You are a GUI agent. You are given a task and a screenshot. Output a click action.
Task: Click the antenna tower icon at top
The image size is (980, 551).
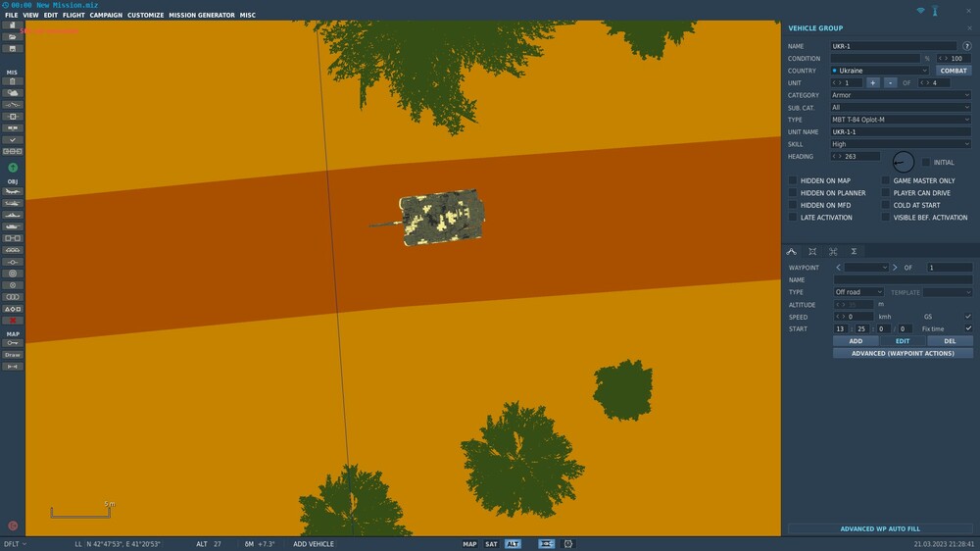pos(935,11)
